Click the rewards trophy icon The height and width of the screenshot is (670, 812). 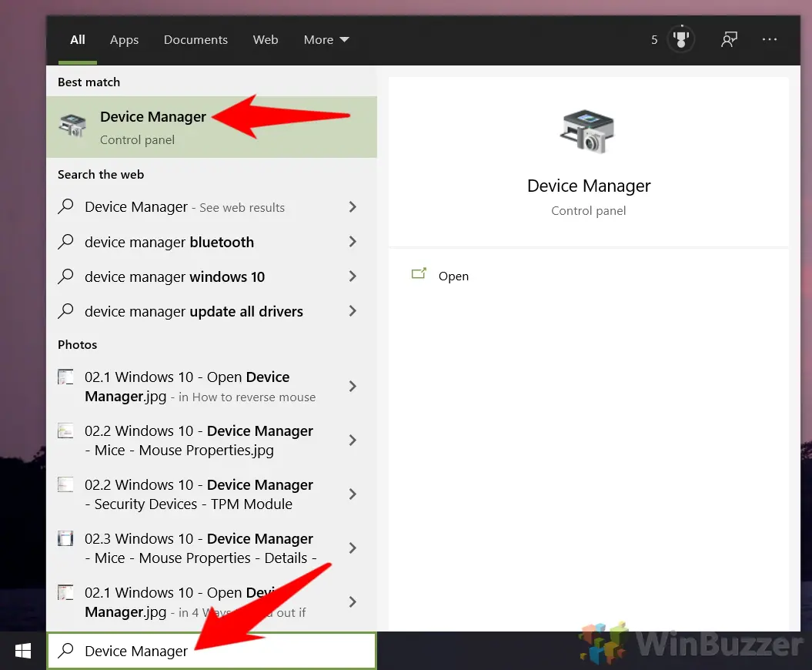[680, 39]
